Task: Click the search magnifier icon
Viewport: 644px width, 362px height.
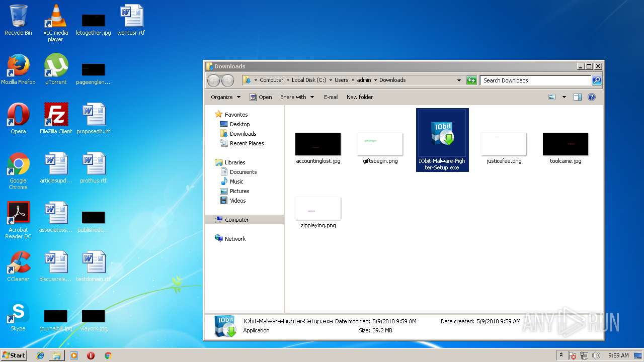Action: click(x=597, y=80)
